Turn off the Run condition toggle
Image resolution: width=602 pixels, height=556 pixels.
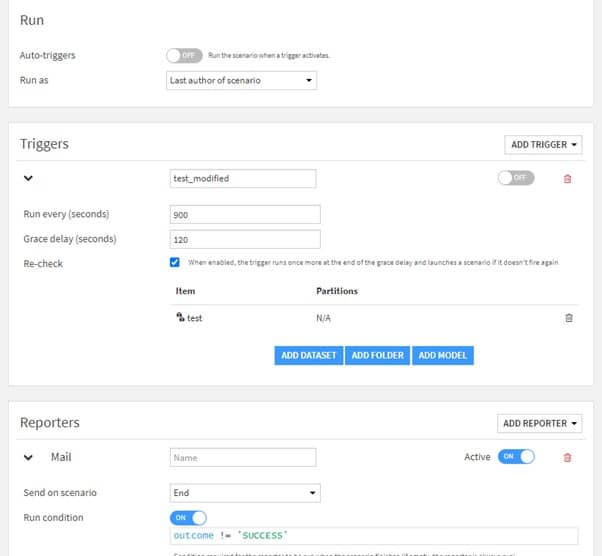coord(188,518)
